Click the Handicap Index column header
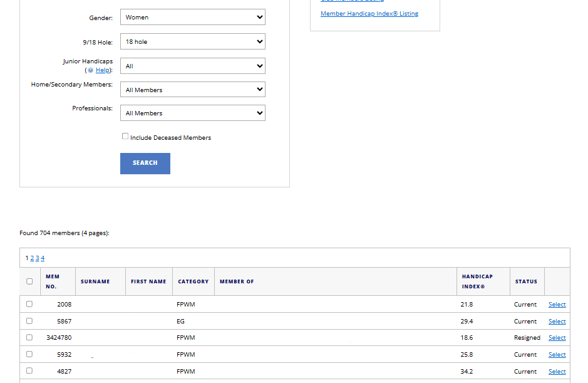 [x=477, y=281]
